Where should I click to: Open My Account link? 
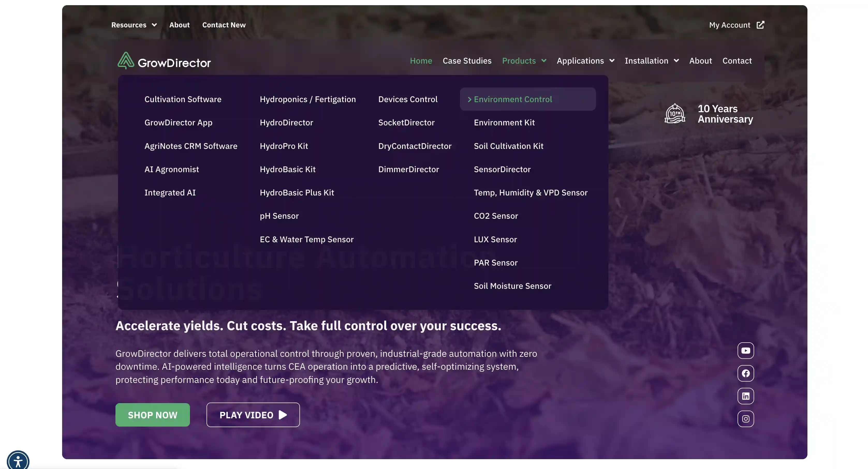tap(730, 25)
